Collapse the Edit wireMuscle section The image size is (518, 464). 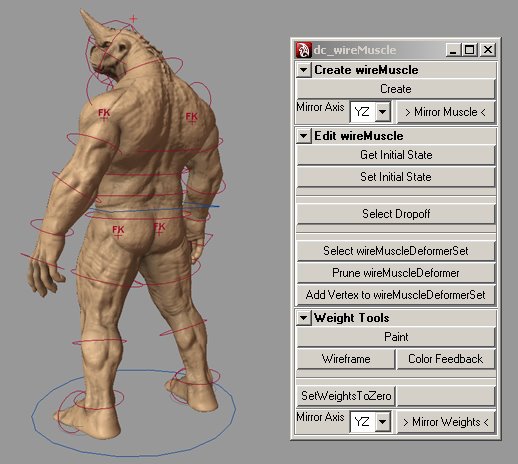tap(303, 136)
